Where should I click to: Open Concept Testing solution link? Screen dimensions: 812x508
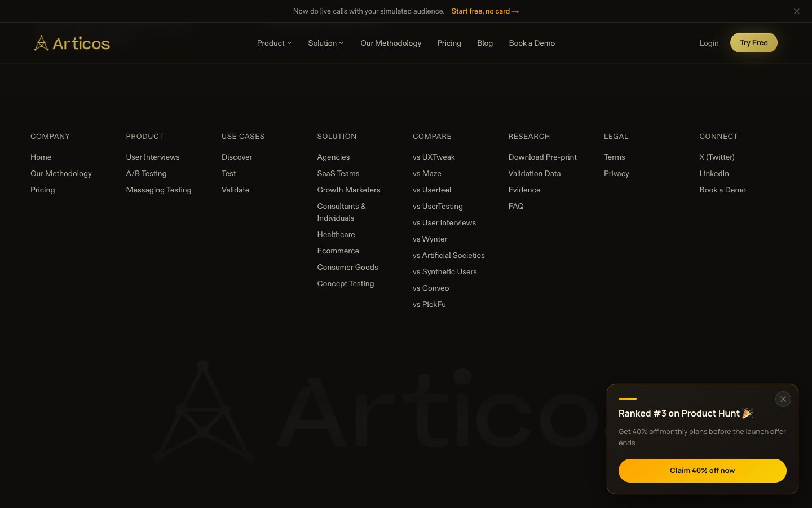(345, 283)
